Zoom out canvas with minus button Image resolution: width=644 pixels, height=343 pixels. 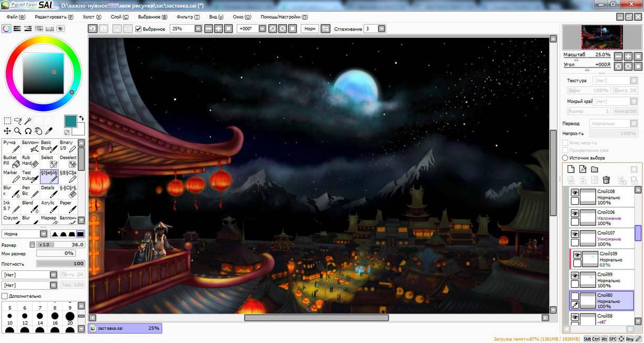[209, 28]
